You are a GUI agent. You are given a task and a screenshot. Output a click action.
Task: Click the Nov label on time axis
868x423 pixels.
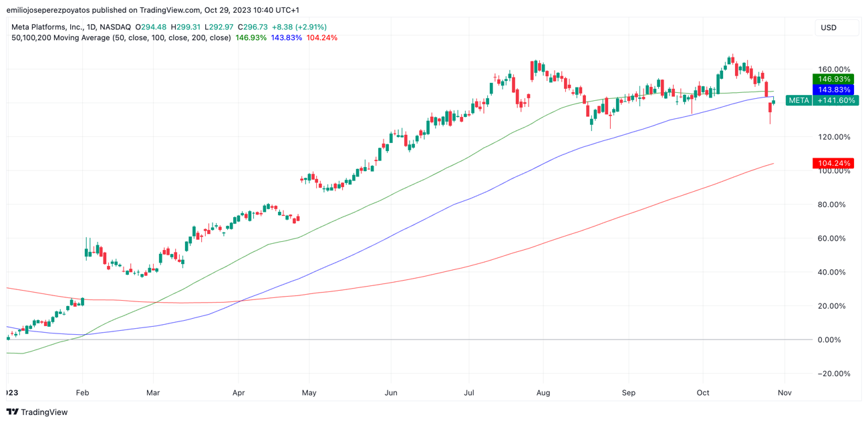coord(784,393)
